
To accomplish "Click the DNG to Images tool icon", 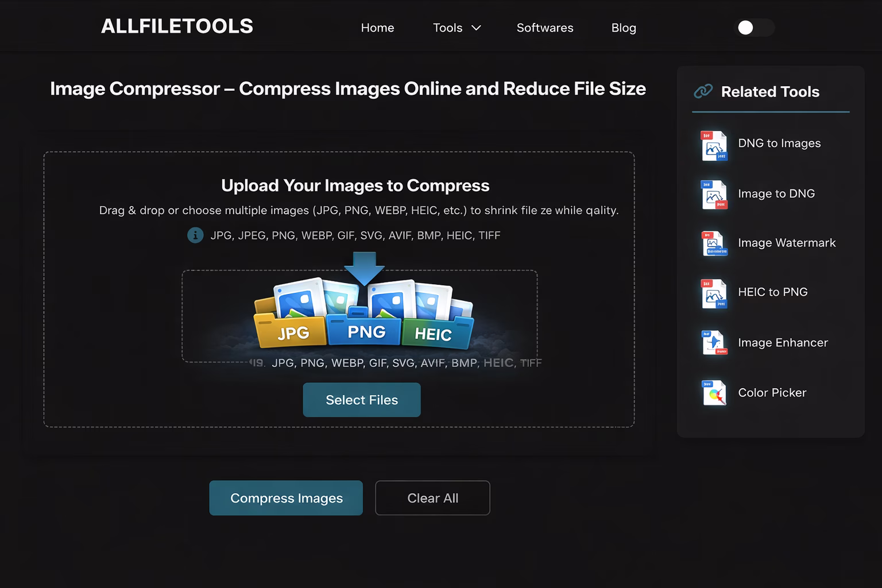I will (713, 145).
